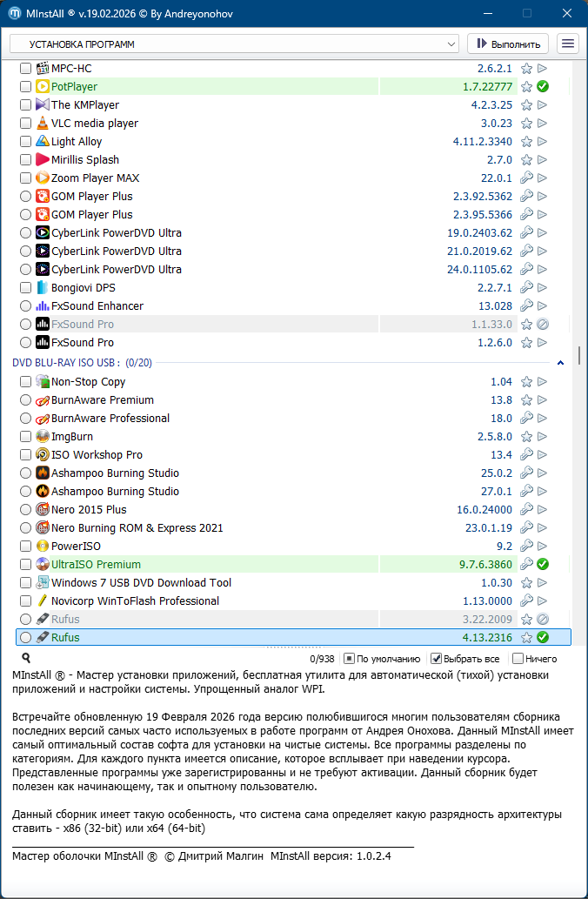The height and width of the screenshot is (899, 588).
Task: Click the green checkmark icon for PotPlayer
Action: pyautogui.click(x=542, y=87)
